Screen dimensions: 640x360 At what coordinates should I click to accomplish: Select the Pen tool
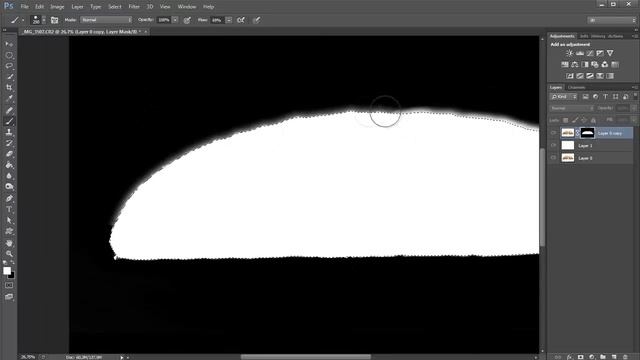click(x=9, y=198)
